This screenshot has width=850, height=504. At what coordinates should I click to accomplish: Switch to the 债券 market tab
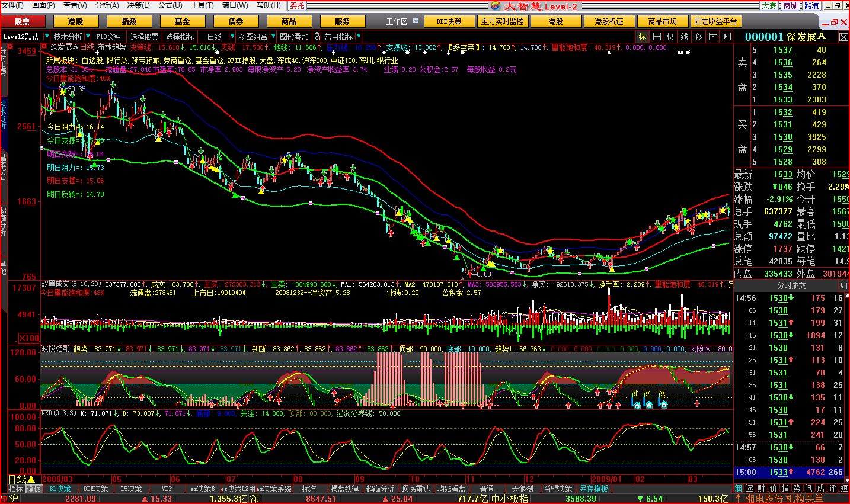tap(235, 21)
